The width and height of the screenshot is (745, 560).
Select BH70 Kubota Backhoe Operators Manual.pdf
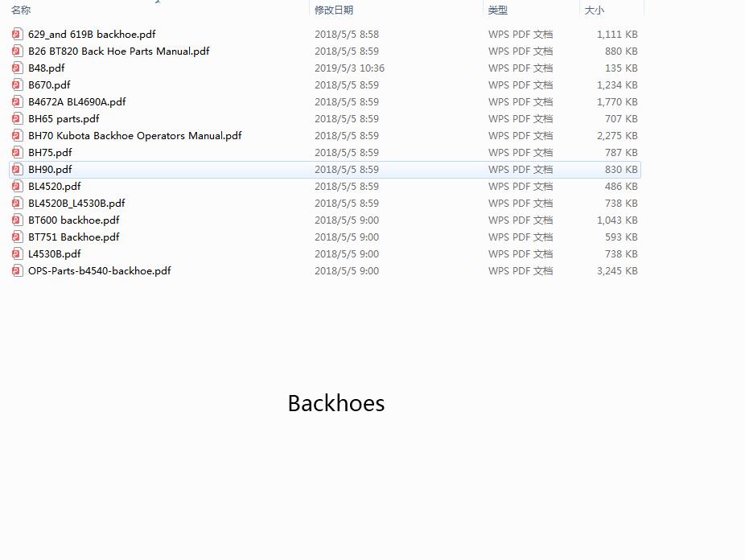(134, 136)
